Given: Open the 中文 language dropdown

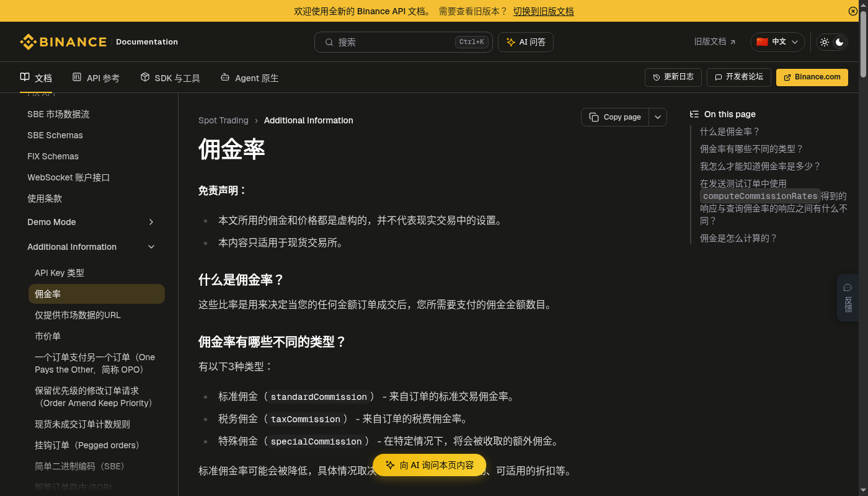Looking at the screenshot, I should tap(777, 42).
